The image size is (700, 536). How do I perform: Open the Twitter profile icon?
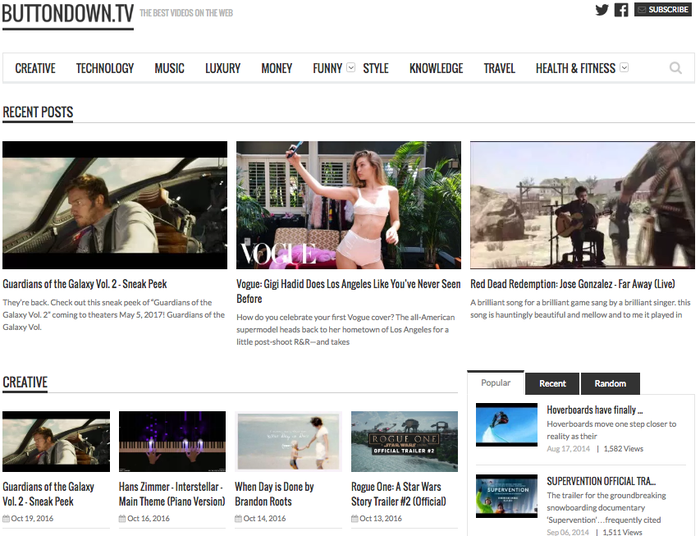[602, 10]
